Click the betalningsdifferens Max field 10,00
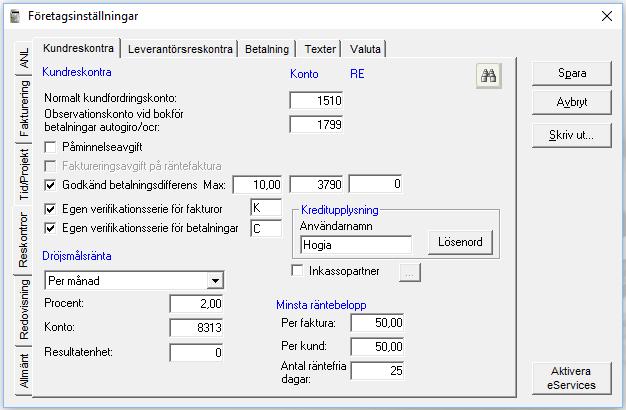 tap(258, 184)
